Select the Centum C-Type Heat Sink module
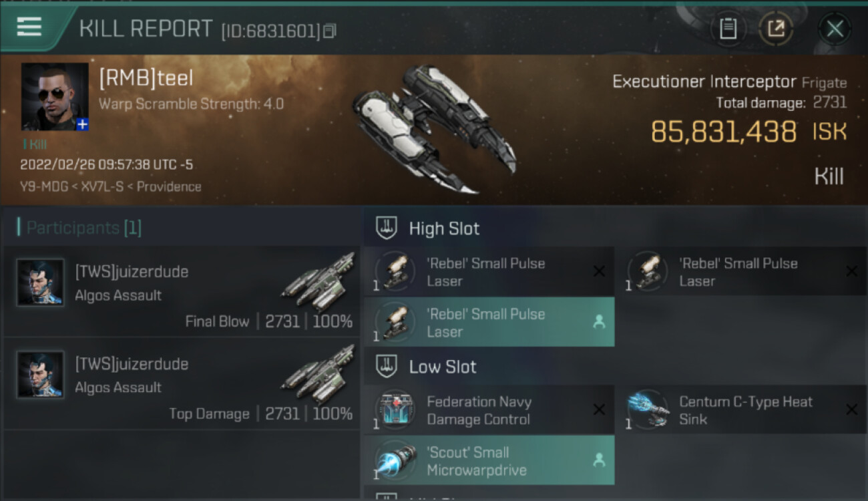This screenshot has height=501, width=868. click(741, 410)
